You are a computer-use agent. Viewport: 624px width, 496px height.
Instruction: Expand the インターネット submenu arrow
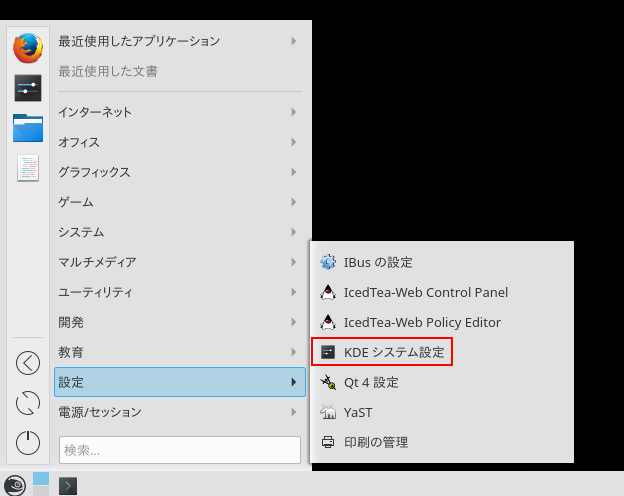coord(294,112)
